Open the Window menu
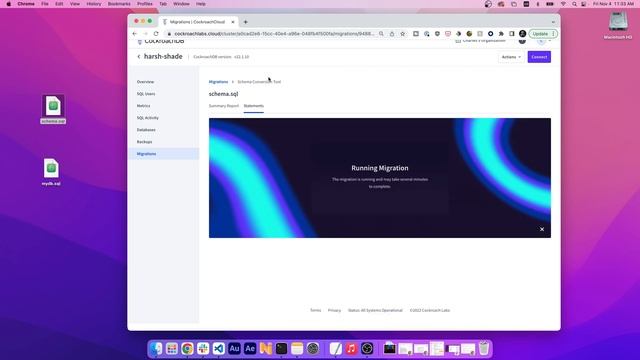This screenshot has width=640, height=360. [x=181, y=4]
